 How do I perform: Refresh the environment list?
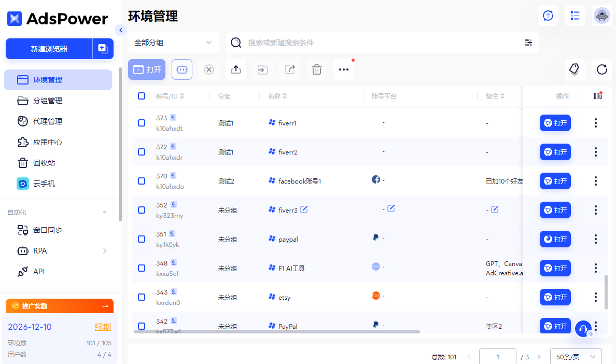(601, 69)
